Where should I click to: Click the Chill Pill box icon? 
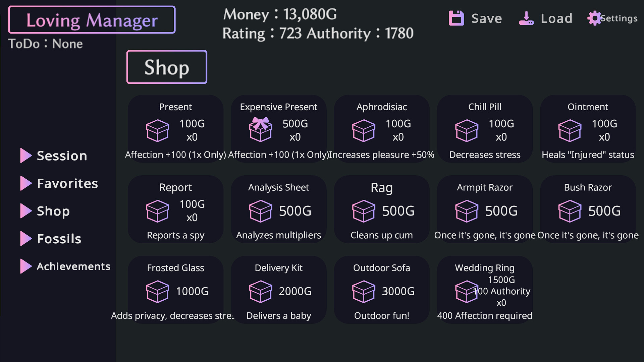click(x=467, y=130)
